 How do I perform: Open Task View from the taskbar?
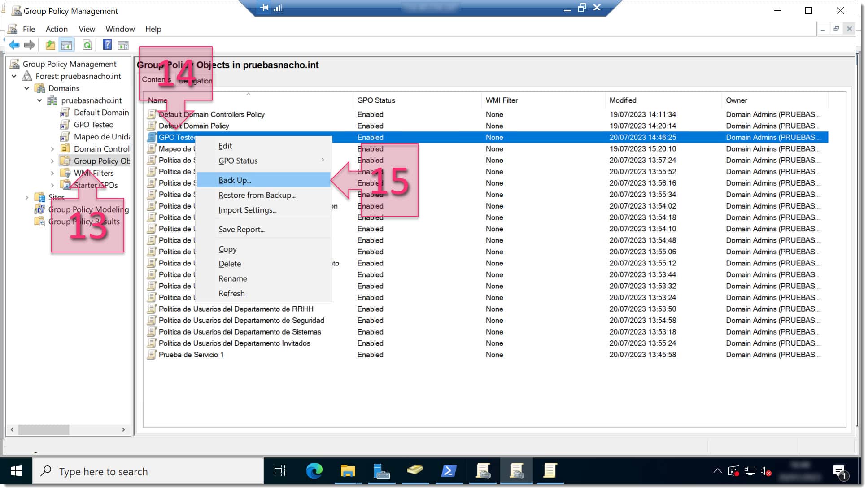[x=280, y=471]
